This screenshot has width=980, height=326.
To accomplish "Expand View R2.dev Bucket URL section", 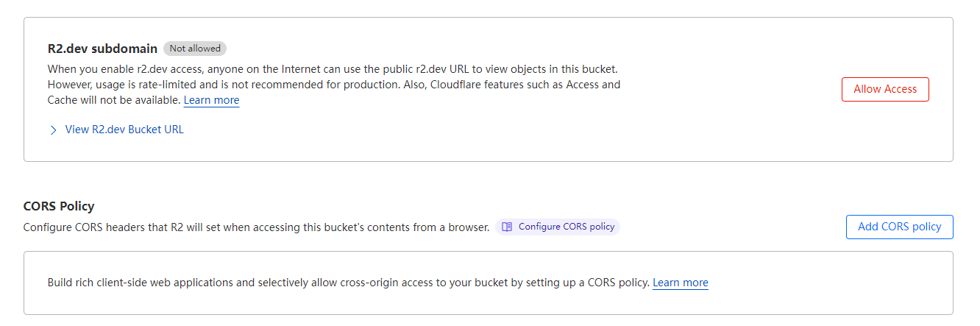I will [x=124, y=130].
